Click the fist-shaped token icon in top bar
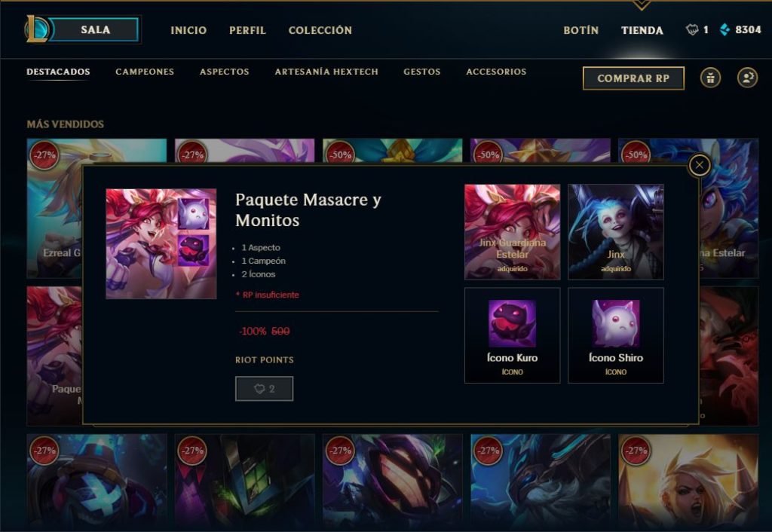 692,30
